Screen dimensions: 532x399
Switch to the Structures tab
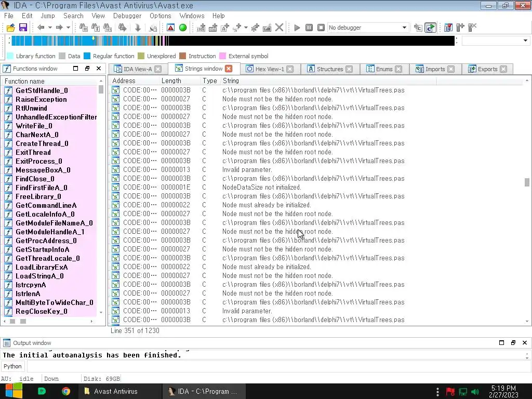point(329,69)
